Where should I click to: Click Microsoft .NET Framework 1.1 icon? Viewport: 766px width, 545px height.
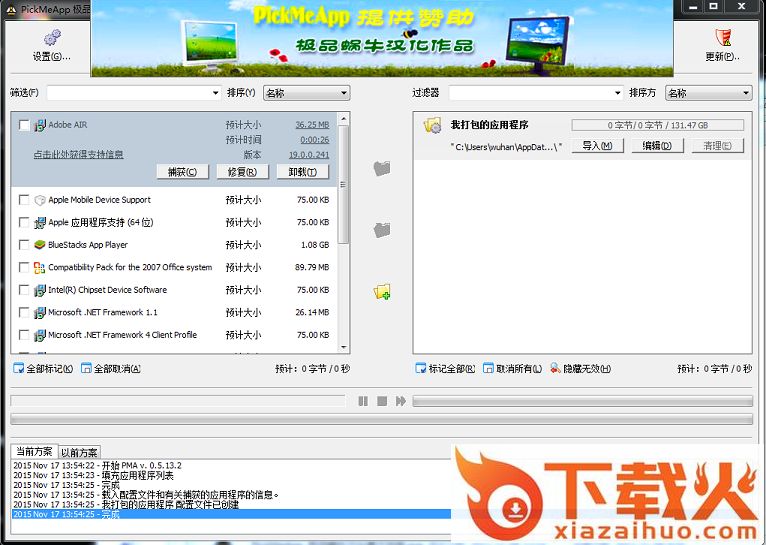click(40, 313)
